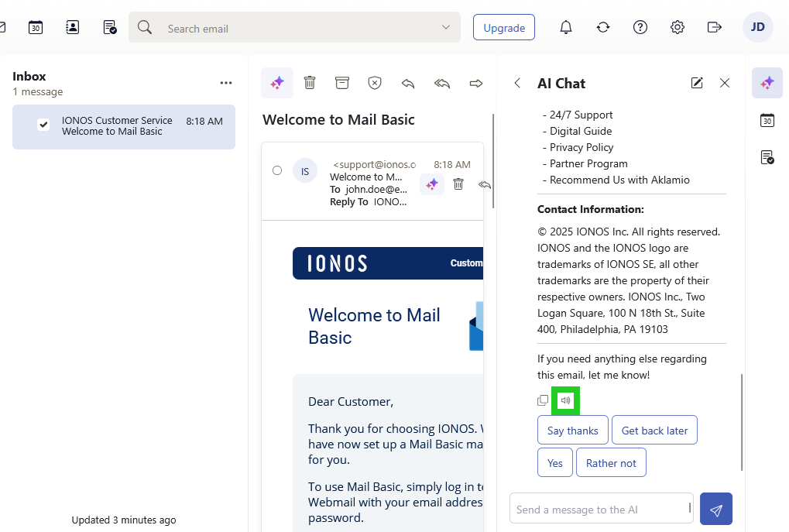The width and height of the screenshot is (789, 532).
Task: Uncheck the IONOS Customer Service message
Action: point(43,125)
